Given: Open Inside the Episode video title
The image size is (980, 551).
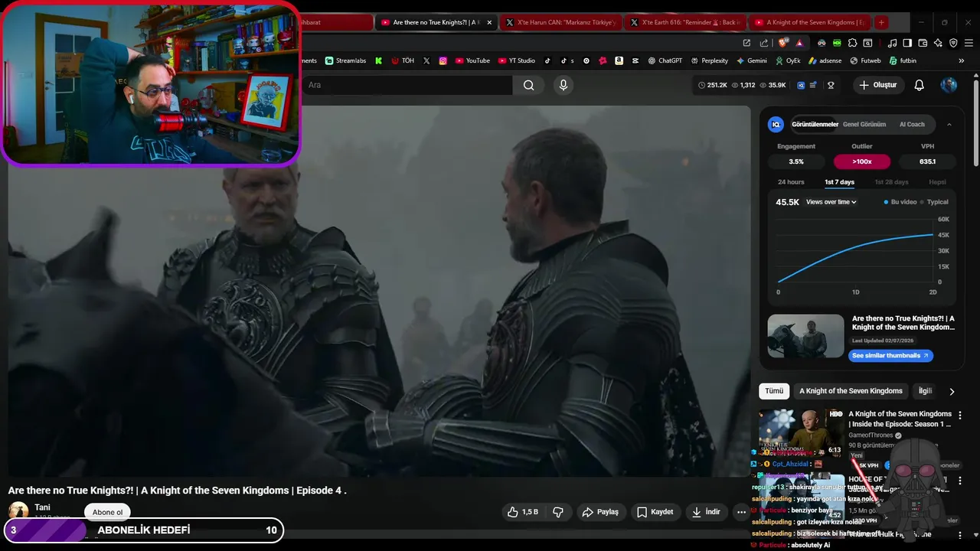Looking at the screenshot, I should [x=900, y=419].
